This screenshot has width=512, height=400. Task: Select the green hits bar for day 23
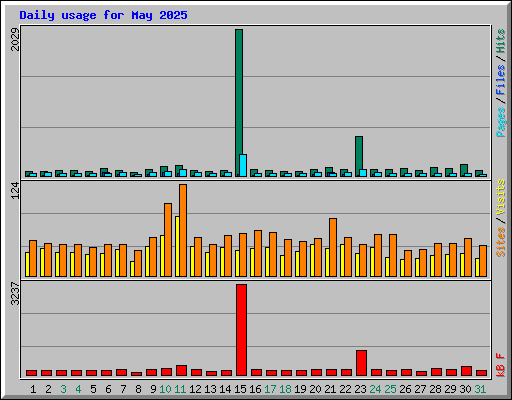(359, 156)
